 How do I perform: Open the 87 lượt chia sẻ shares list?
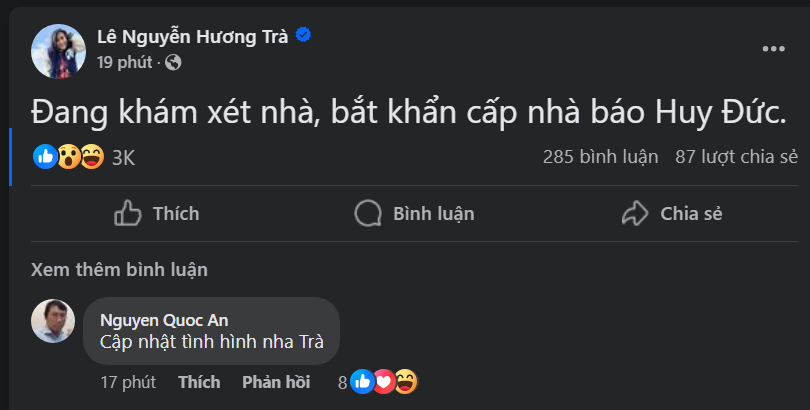pos(736,156)
